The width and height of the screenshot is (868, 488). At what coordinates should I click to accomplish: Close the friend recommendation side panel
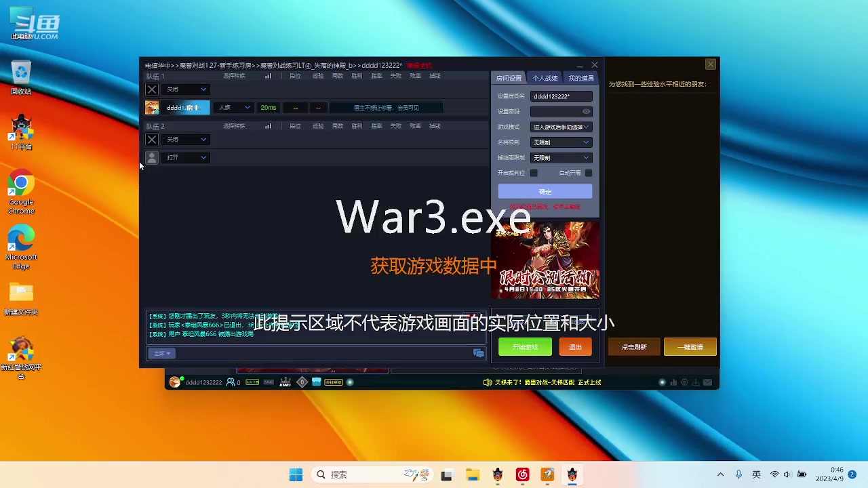[x=710, y=64]
